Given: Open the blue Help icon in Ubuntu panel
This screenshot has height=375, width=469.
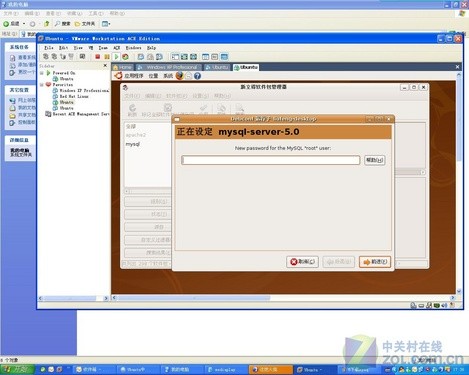Looking at the screenshot, I should pos(197,76).
